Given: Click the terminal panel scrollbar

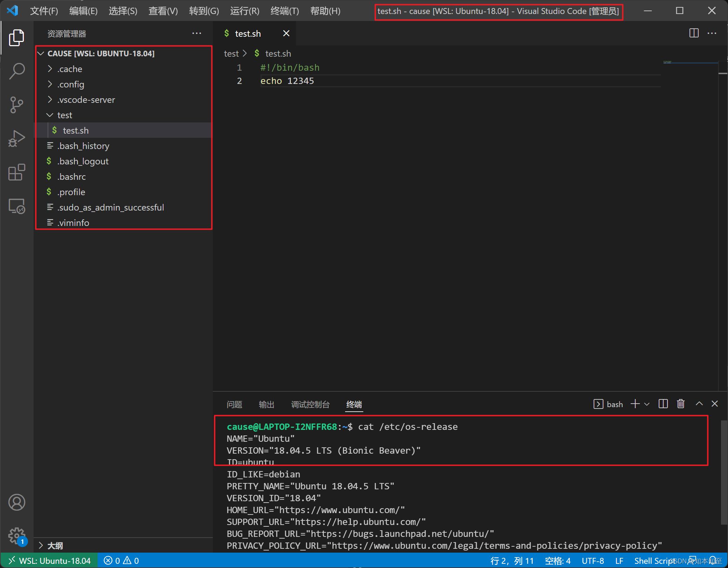Looking at the screenshot, I should [x=724, y=472].
